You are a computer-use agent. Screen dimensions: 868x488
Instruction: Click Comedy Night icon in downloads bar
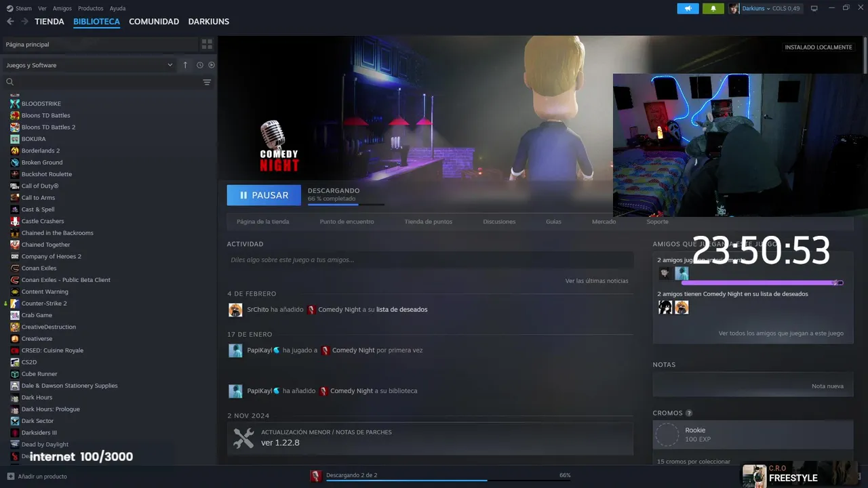click(x=316, y=476)
